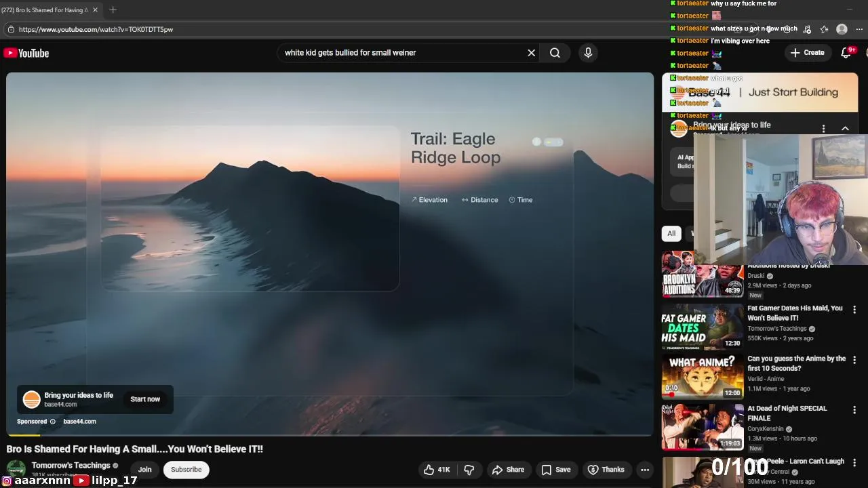Open the CoryxKenshin channel name

(x=765, y=429)
